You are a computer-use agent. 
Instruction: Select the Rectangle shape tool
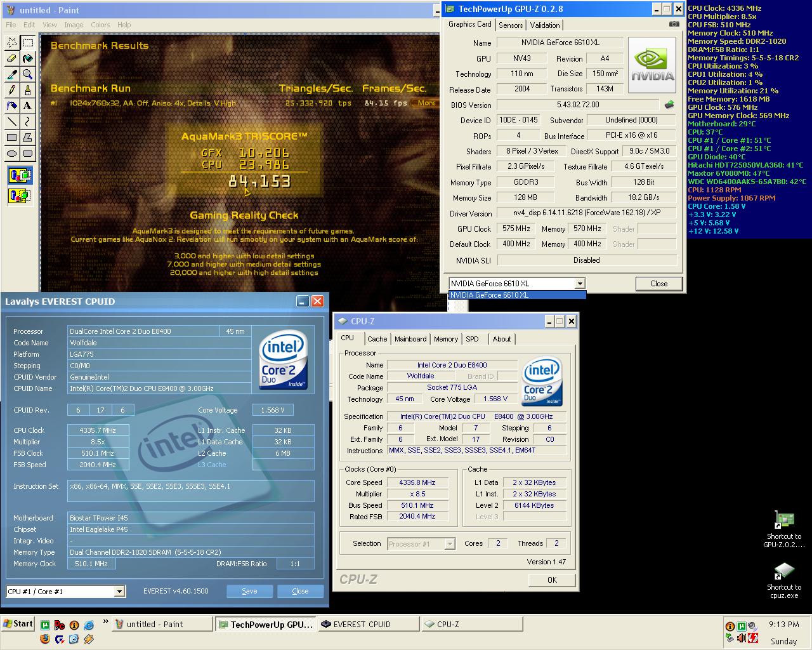(x=12, y=137)
